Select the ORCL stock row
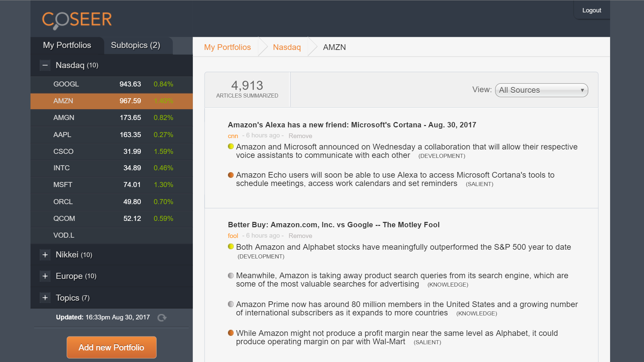 pos(112,202)
